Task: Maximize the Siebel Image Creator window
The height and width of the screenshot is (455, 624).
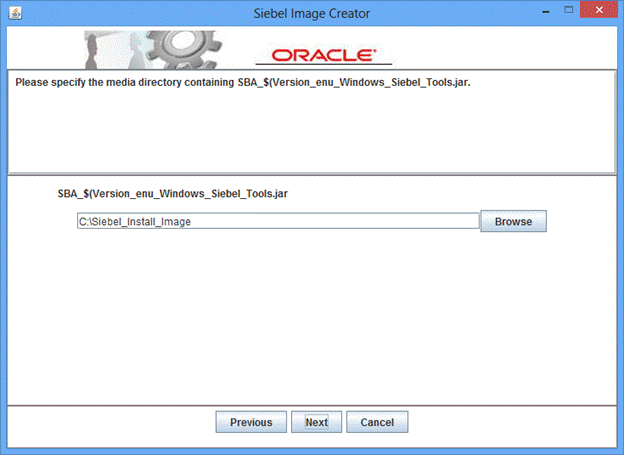Action: point(569,10)
